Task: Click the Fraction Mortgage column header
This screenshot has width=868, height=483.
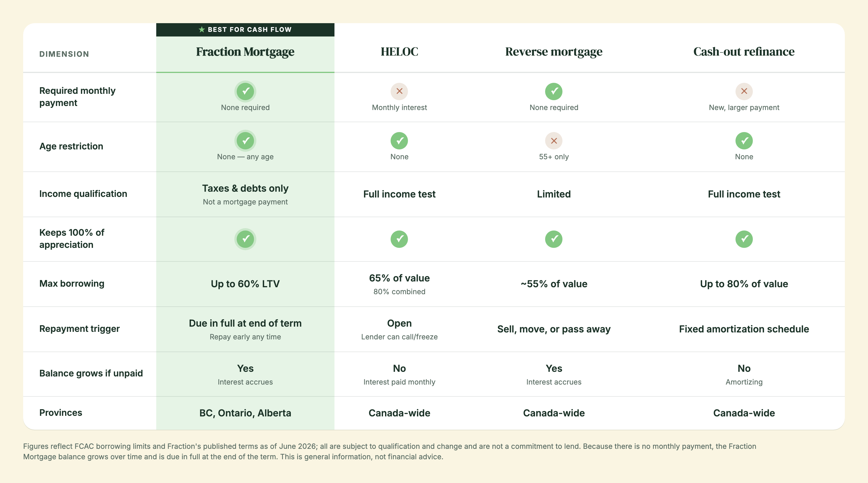Action: point(245,52)
